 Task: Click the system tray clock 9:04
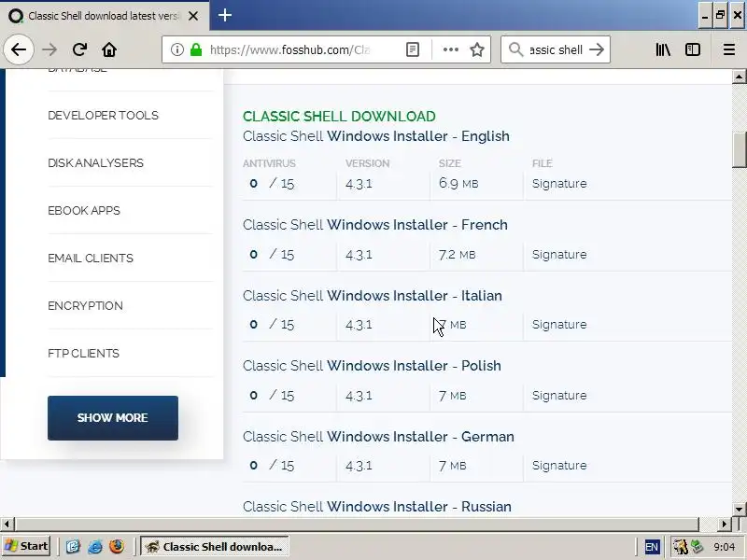coord(725,547)
